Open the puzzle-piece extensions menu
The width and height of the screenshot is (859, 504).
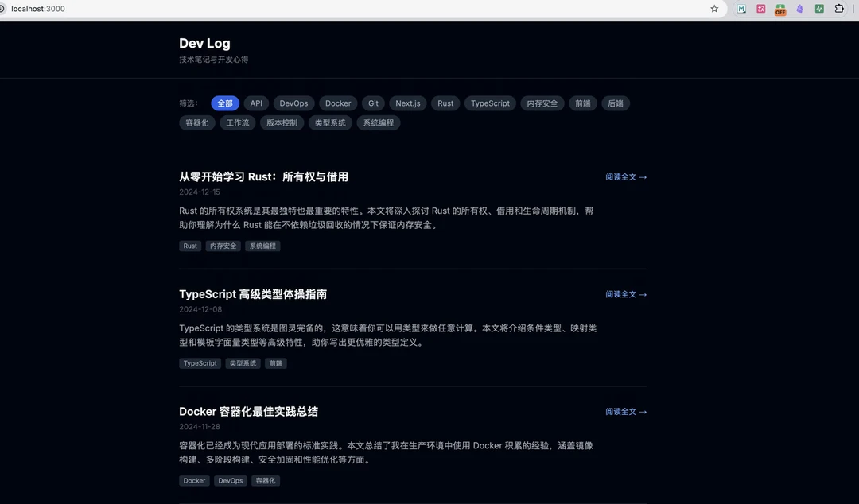(x=839, y=9)
